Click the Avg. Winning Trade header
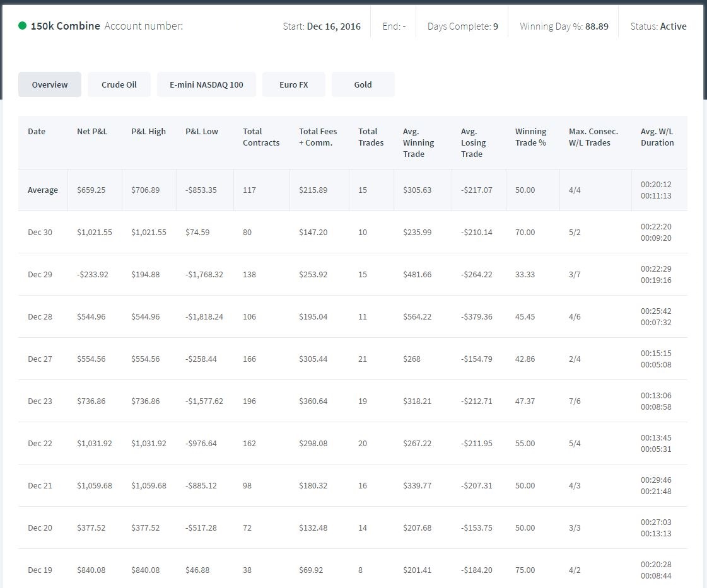This screenshot has height=588, width=707. coord(418,142)
